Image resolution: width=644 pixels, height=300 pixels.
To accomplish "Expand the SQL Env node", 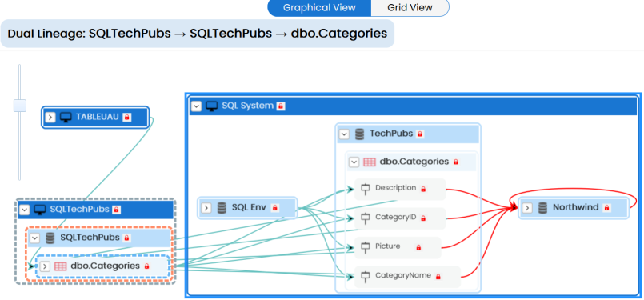I will (x=206, y=208).
